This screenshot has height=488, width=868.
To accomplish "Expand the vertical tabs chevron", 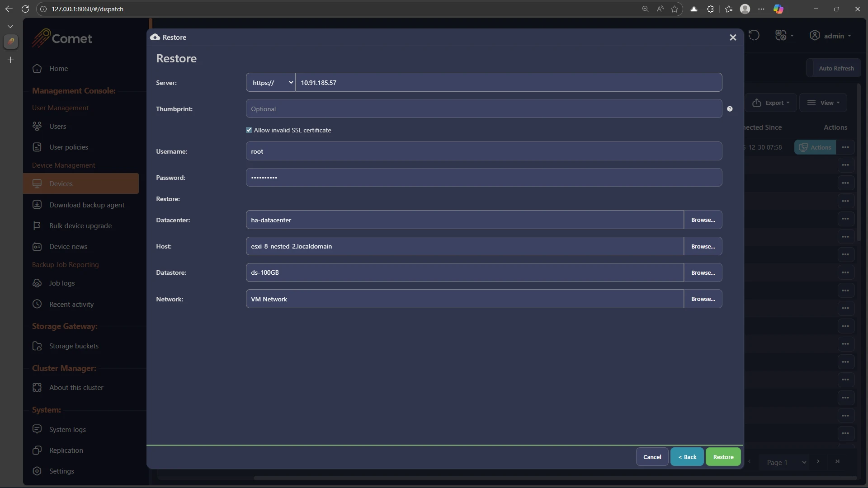I will (10, 26).
